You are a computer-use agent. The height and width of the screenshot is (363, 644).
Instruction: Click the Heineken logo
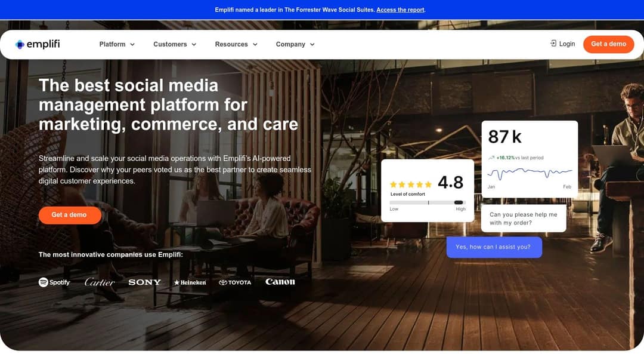click(190, 282)
